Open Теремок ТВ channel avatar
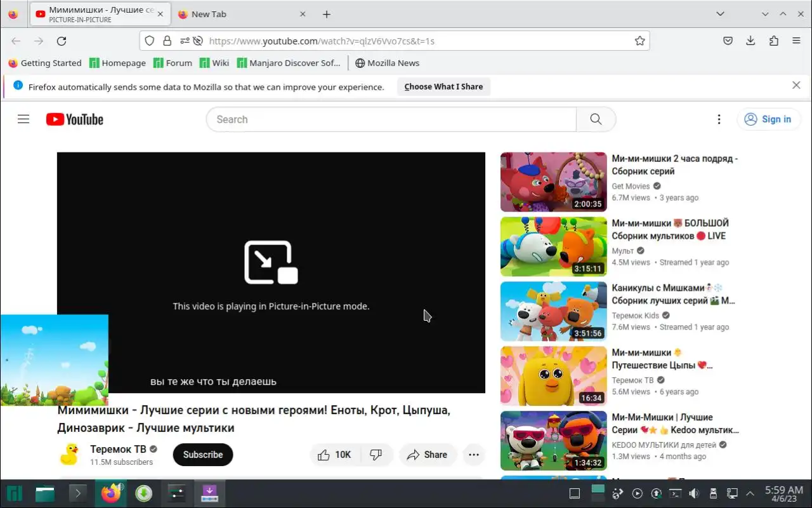Image resolution: width=812 pixels, height=508 pixels. pos(69,455)
